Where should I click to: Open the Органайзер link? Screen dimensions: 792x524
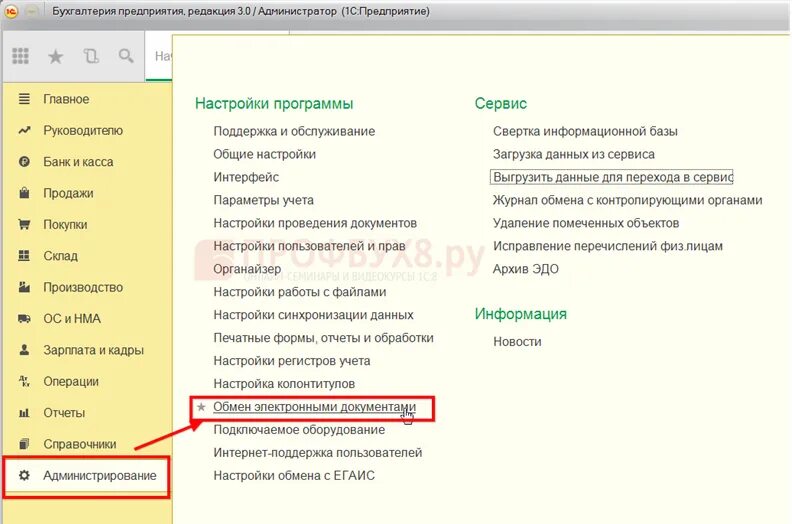click(247, 269)
